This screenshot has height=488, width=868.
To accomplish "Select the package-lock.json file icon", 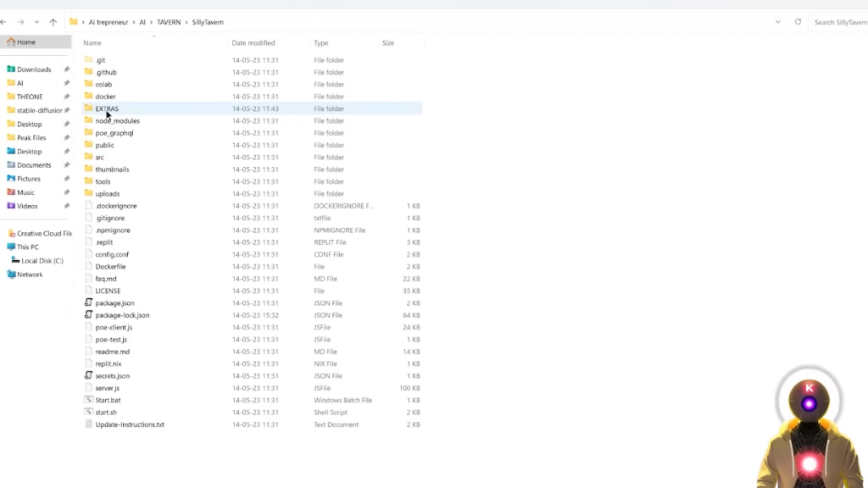I will [88, 315].
